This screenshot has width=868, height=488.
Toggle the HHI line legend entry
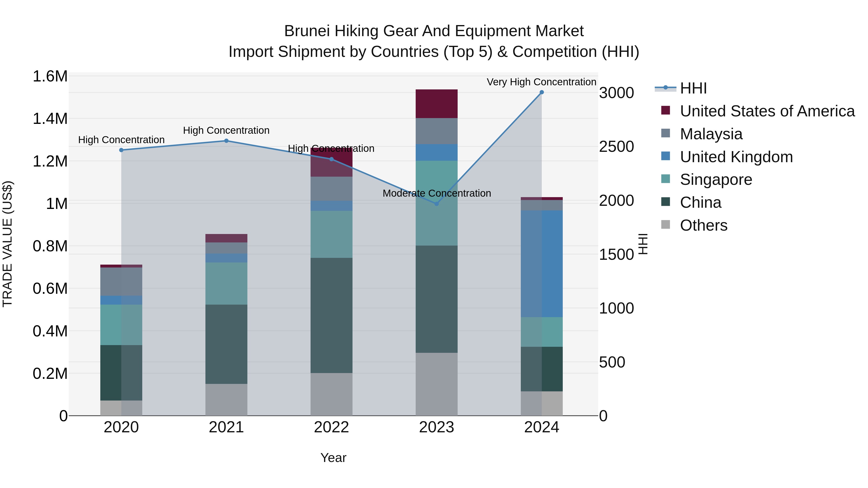[681, 88]
